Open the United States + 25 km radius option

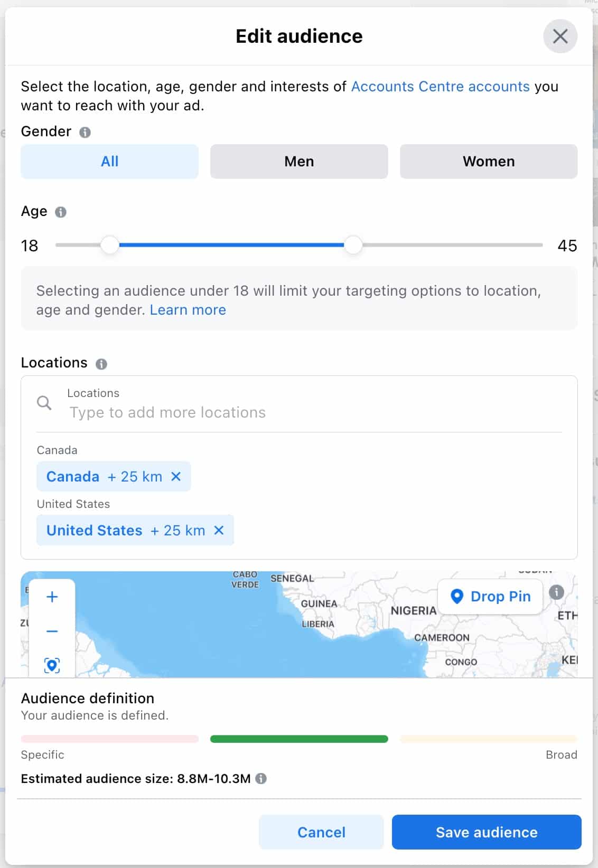click(178, 531)
